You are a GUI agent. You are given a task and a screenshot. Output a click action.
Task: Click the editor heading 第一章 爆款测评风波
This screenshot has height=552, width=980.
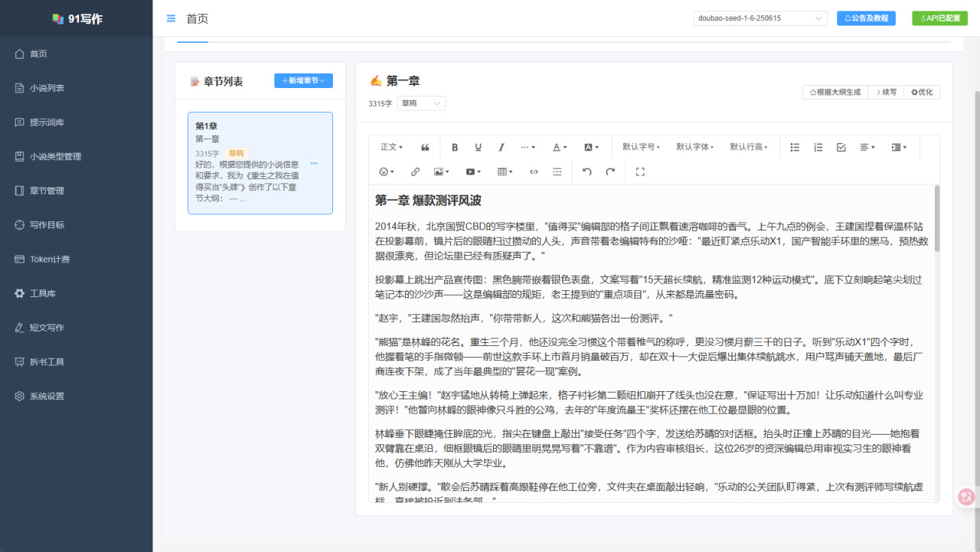click(428, 201)
